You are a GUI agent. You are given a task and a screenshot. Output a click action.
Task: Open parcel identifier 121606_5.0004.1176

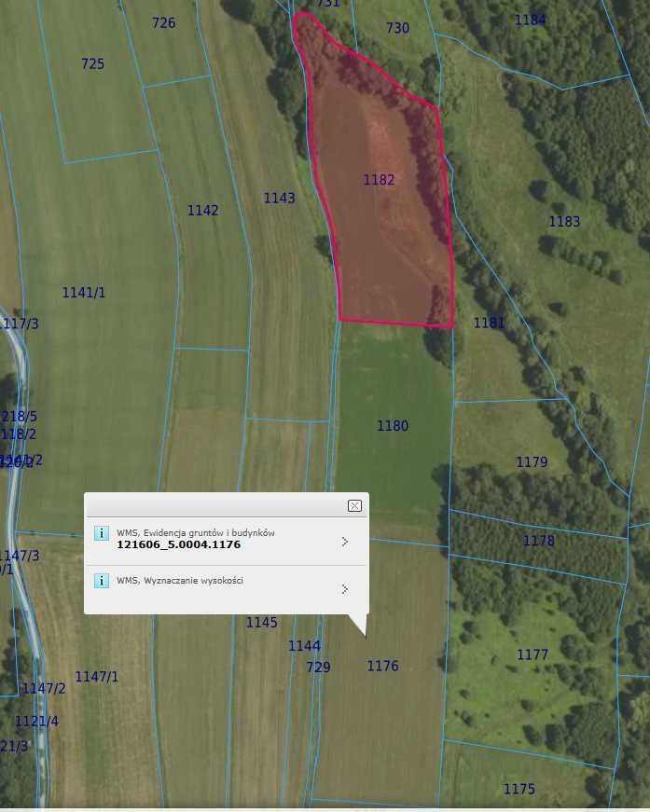point(178,544)
